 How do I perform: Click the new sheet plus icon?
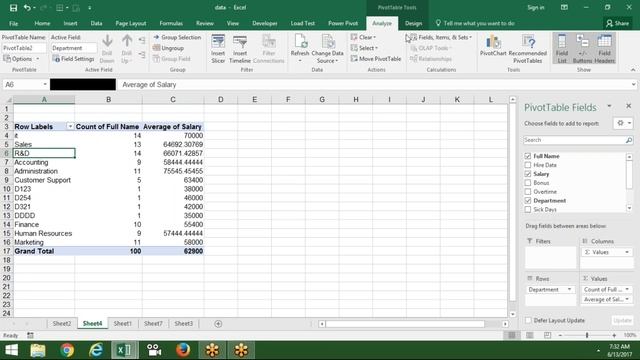[218, 324]
